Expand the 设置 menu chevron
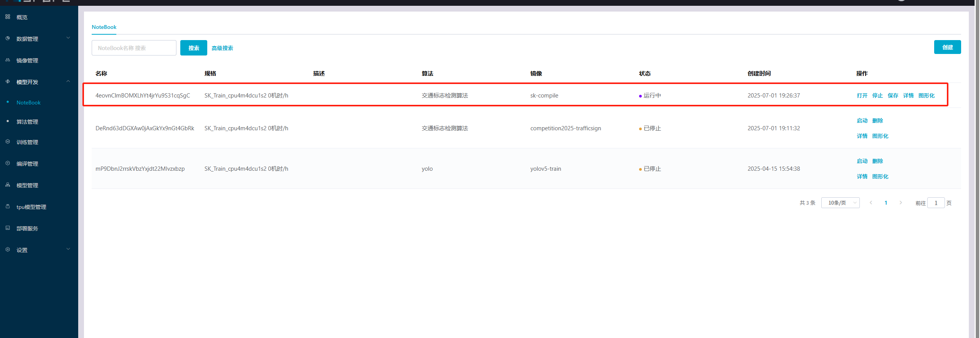Viewport: 980px width, 338px height. point(68,249)
